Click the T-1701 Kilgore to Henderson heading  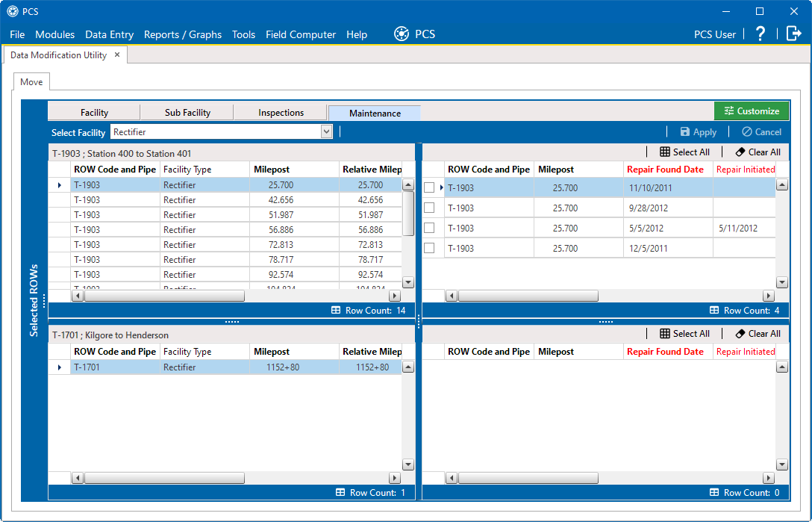coord(110,335)
